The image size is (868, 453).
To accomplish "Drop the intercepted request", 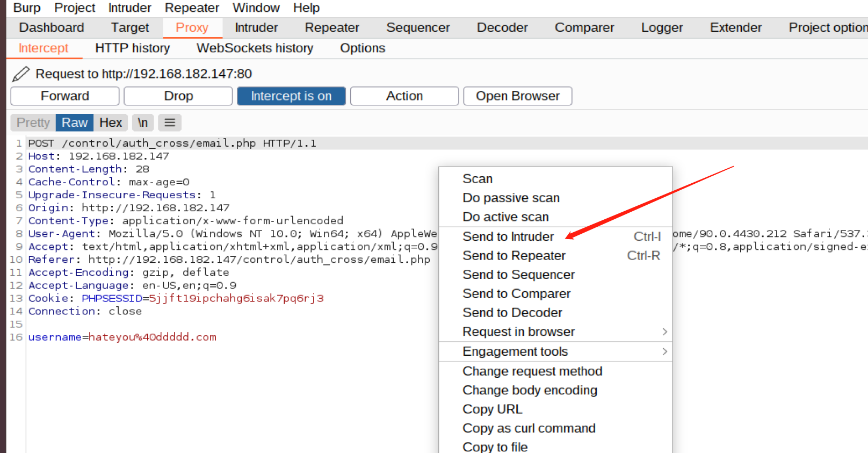I will [x=178, y=96].
